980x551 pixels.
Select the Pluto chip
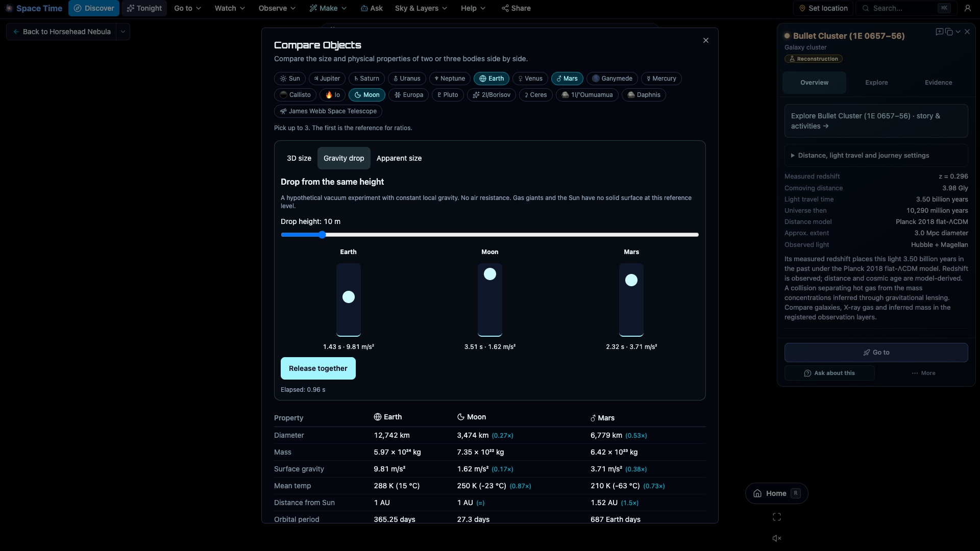click(448, 95)
